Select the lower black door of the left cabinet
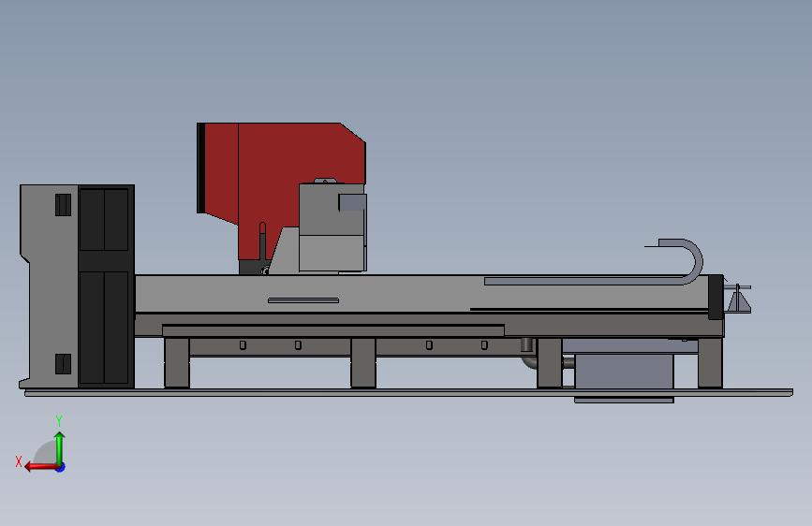 point(104,328)
